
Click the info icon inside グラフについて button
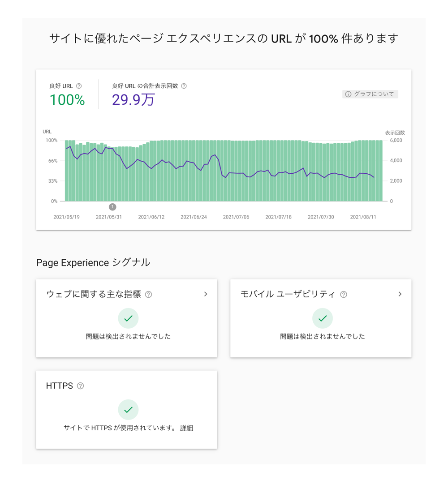tap(349, 94)
